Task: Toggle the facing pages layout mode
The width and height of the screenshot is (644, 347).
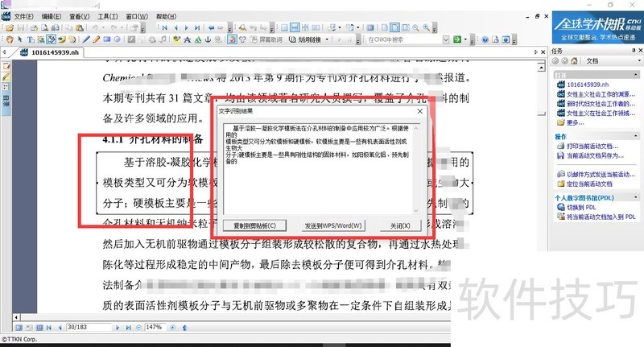Action: pos(316,28)
